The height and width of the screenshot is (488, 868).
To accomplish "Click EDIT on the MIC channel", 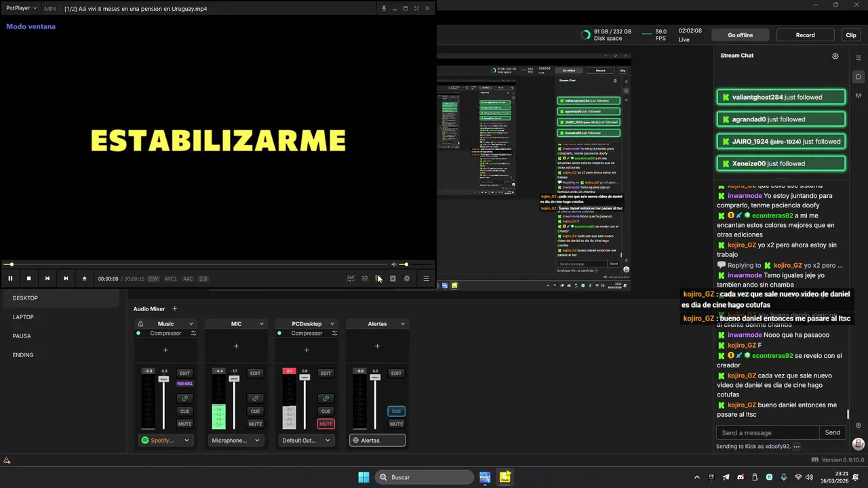I will pyautogui.click(x=255, y=373).
